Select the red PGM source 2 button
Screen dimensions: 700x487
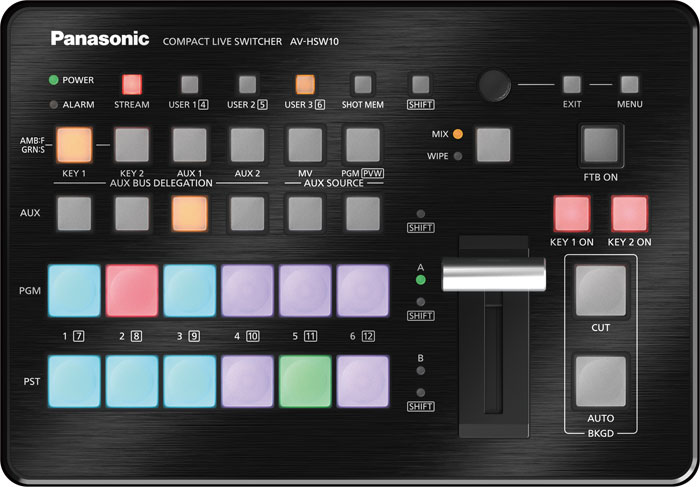tap(132, 291)
